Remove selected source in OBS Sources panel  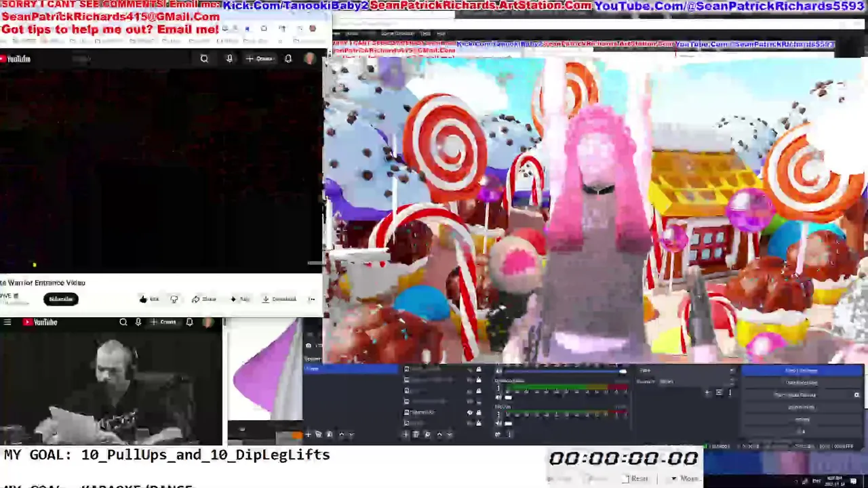[x=416, y=434]
